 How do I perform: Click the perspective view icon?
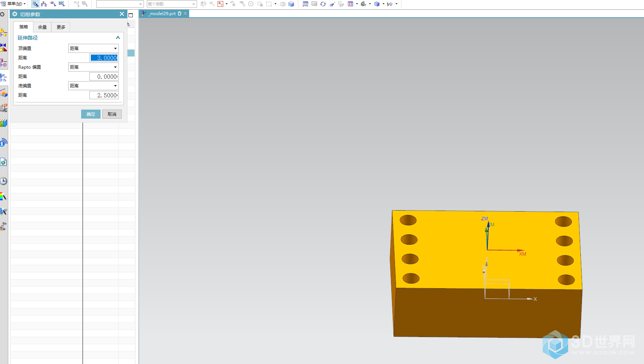pyautogui.click(x=332, y=4)
